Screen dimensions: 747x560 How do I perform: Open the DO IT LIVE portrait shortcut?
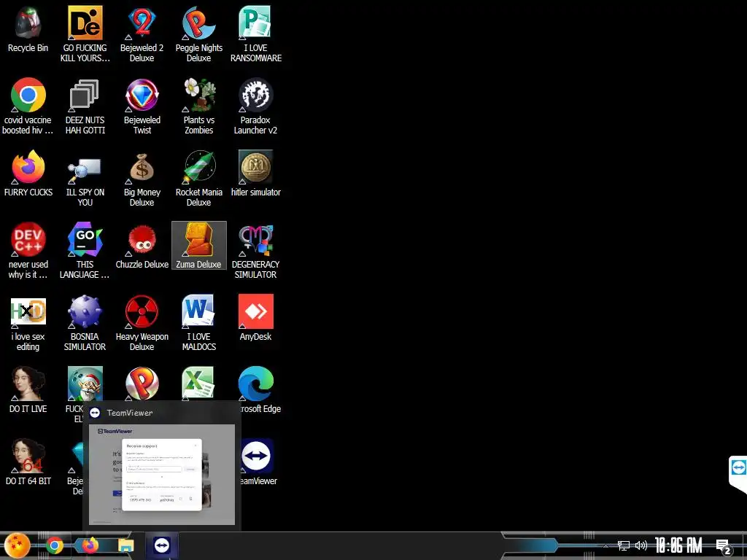click(x=28, y=391)
